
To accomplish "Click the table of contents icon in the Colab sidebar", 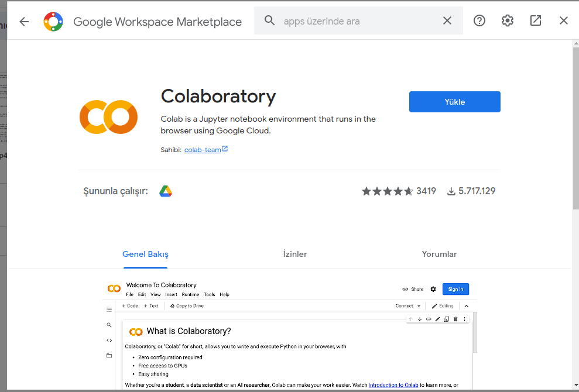I will [109, 310].
